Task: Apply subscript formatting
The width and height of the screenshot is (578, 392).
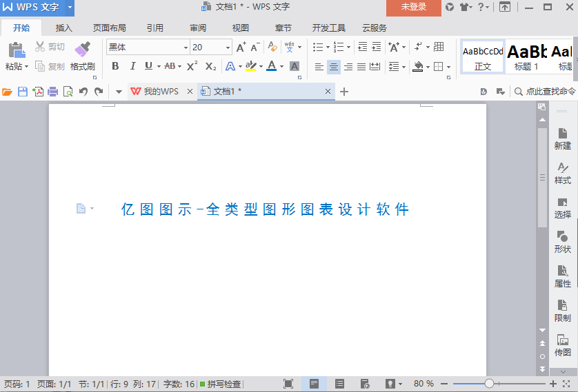Action: click(x=210, y=66)
